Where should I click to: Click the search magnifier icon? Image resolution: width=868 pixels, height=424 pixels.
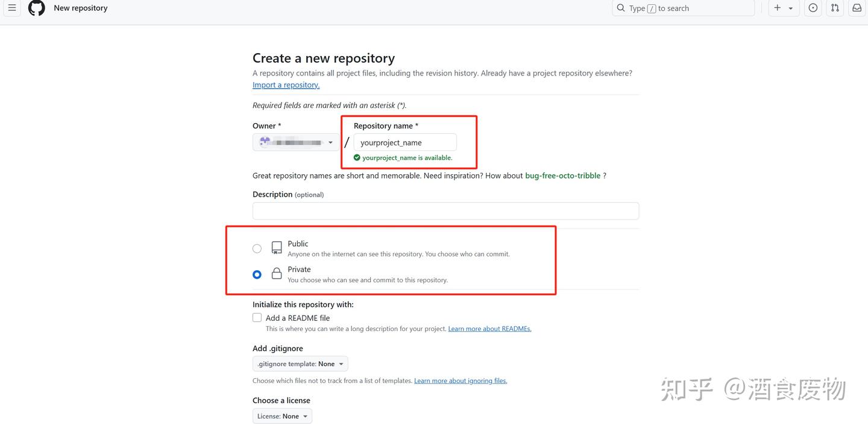pos(621,8)
